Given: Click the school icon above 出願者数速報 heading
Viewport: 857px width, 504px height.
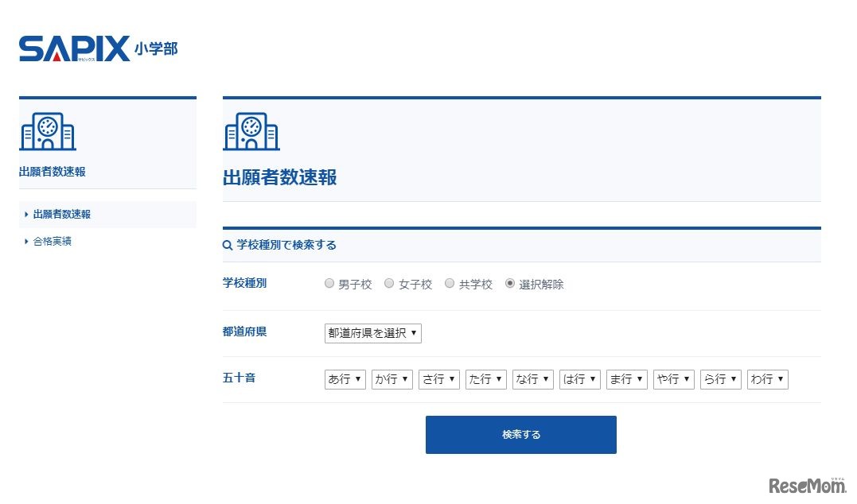Looking at the screenshot, I should pyautogui.click(x=251, y=131).
